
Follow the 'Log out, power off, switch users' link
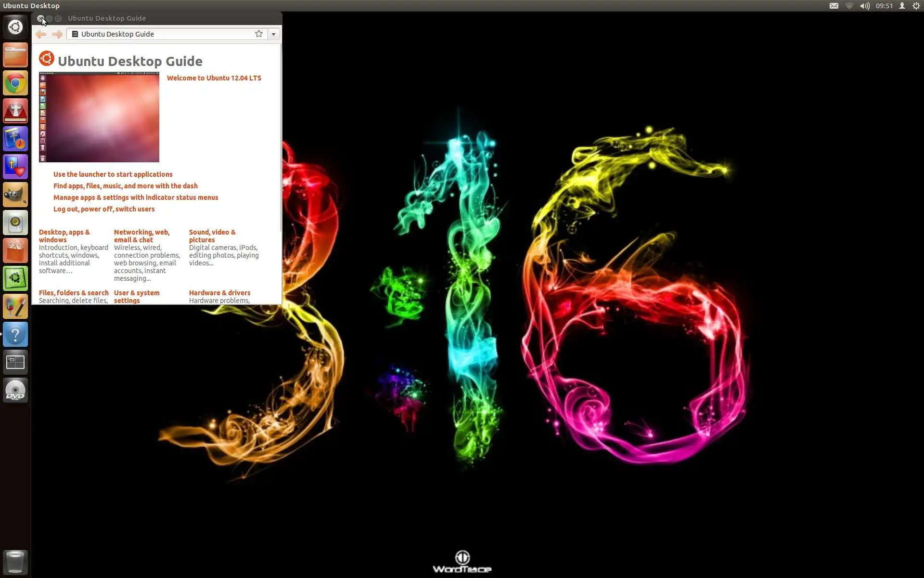[x=104, y=209]
